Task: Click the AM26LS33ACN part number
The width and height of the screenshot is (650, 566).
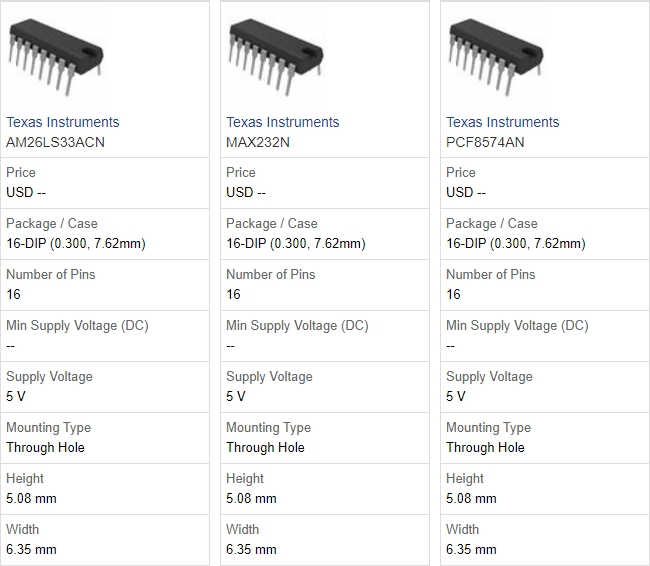Action: click(55, 142)
